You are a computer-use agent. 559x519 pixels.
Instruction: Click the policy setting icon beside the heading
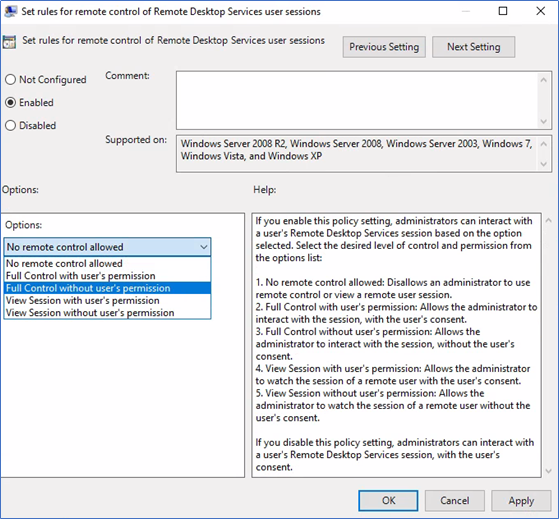tap(9, 42)
